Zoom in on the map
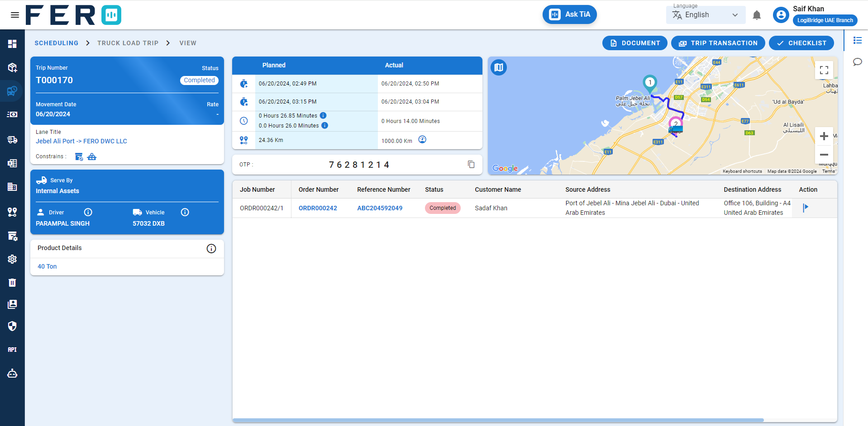 pyautogui.click(x=824, y=136)
